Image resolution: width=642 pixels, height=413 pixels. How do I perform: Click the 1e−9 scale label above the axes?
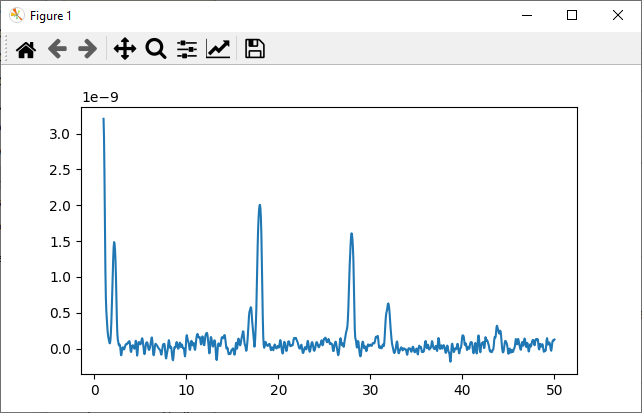click(100, 97)
